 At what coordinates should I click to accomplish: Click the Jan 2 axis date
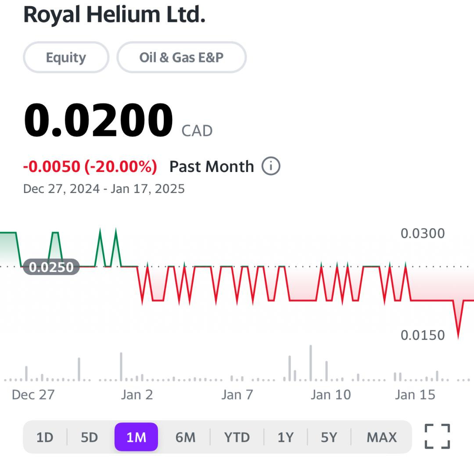(137, 395)
